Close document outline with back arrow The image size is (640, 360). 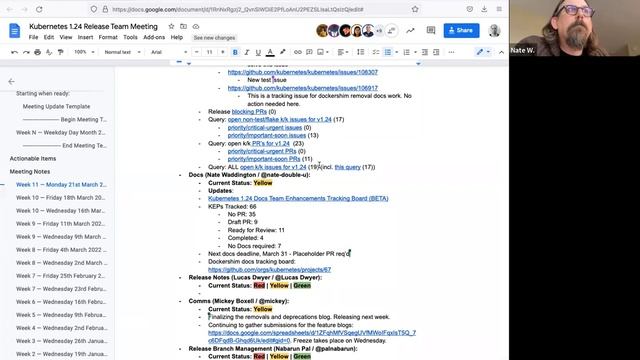pos(11,82)
